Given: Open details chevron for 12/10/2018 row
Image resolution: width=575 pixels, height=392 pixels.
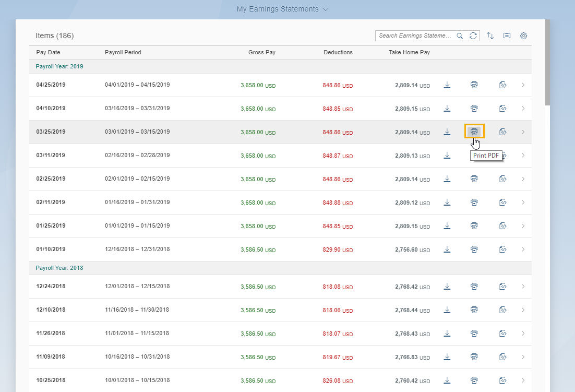Looking at the screenshot, I should [x=523, y=310].
